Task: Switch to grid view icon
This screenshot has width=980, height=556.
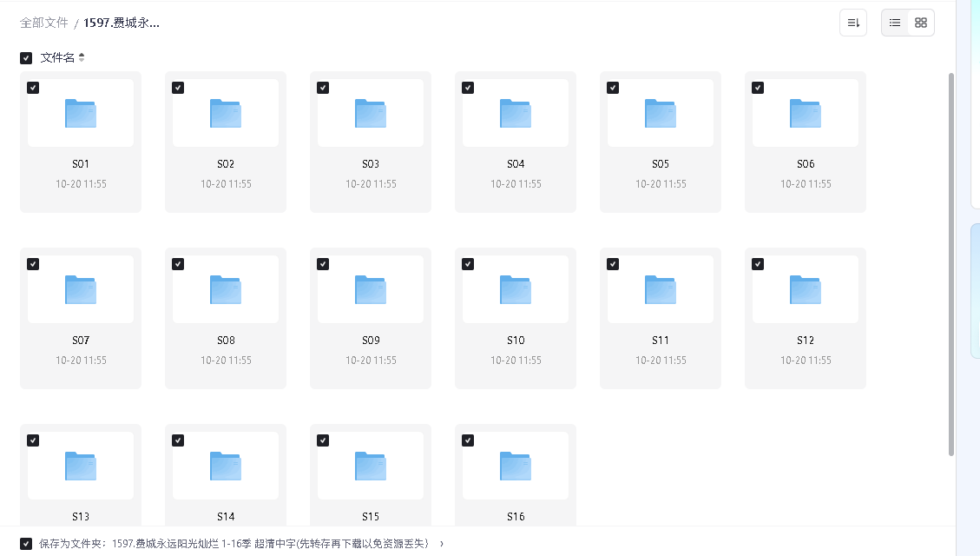Action: click(x=920, y=22)
